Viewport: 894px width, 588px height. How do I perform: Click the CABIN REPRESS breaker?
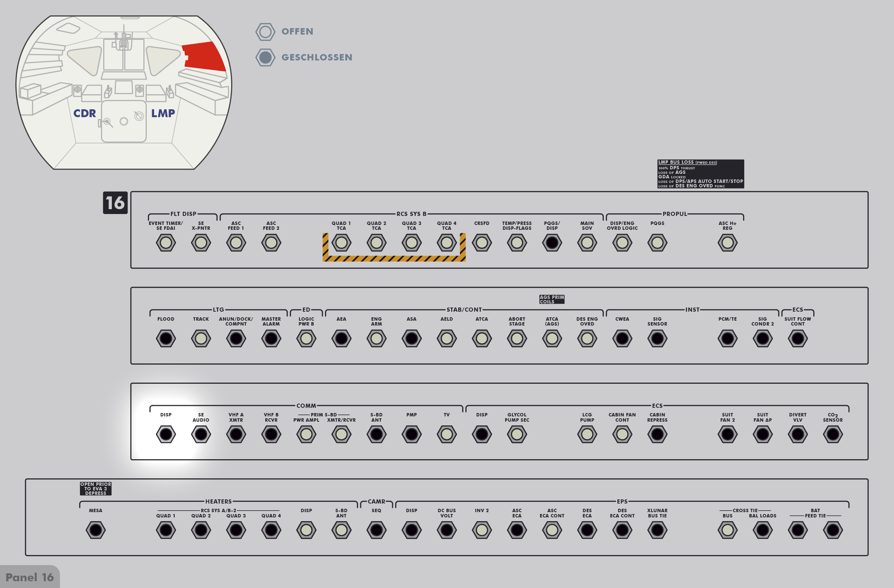point(657,434)
